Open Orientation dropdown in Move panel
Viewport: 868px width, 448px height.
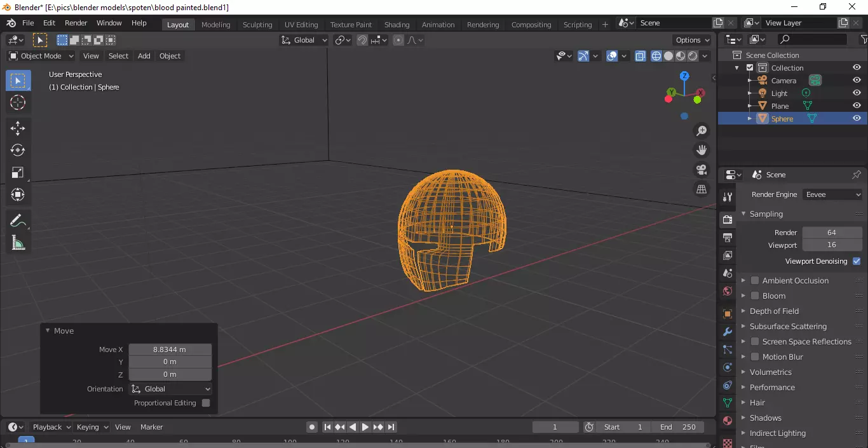tap(170, 389)
